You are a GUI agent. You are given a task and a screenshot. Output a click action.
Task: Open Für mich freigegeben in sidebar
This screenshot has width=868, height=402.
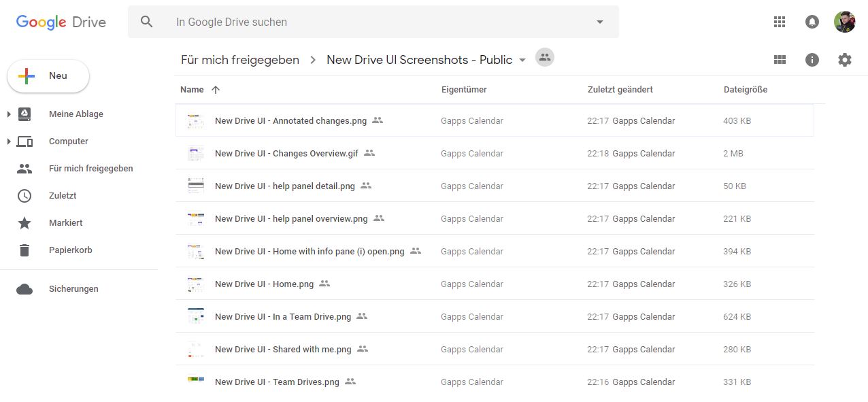pos(91,169)
